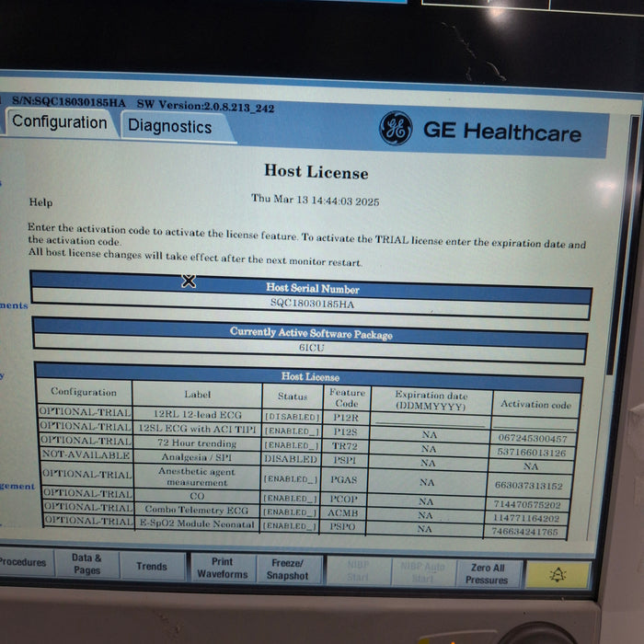Click the DISABLED status for PSPI
The image size is (644, 644).
291,459
